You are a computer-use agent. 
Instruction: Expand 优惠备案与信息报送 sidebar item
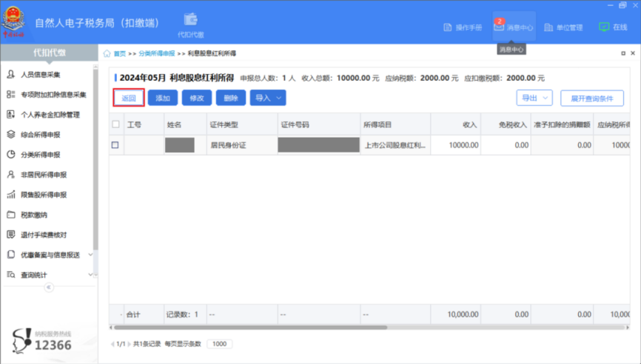point(48,255)
